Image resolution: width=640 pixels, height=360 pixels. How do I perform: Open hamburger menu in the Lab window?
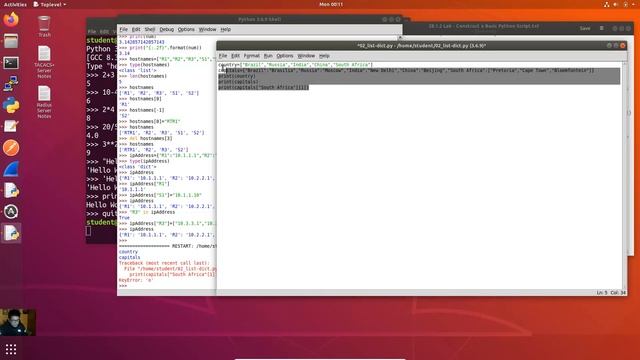(602, 28)
